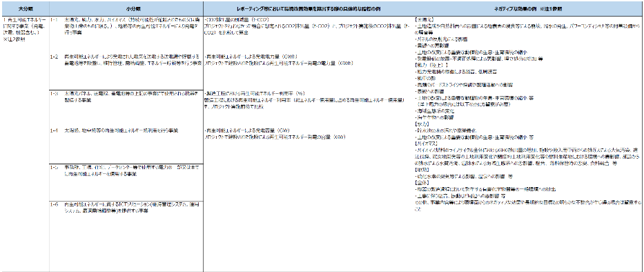The image size is (644, 272).
Task: Select the 大分類 header cell
Action: click(x=25, y=8)
